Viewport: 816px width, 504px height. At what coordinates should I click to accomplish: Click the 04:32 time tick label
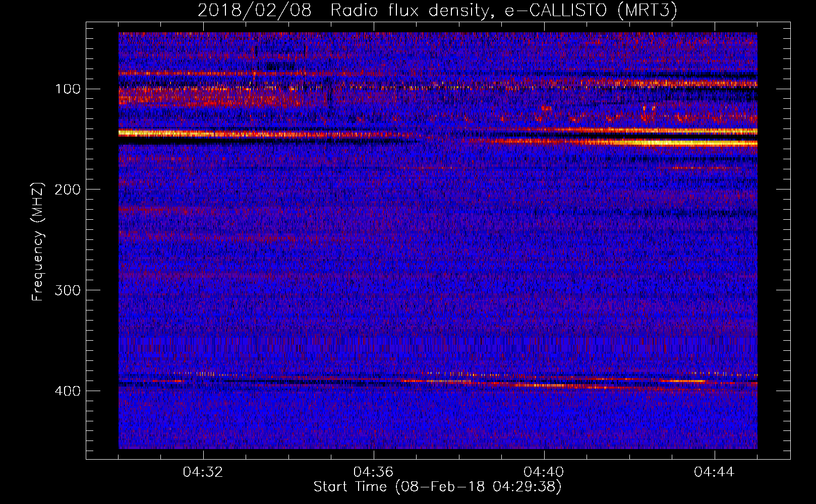click(x=203, y=472)
